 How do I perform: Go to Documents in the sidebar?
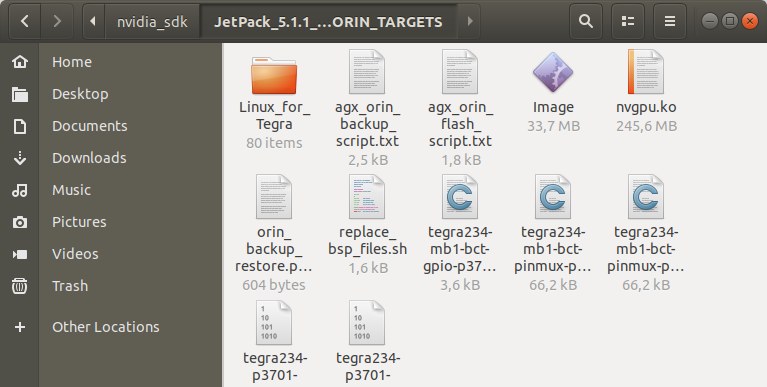click(x=90, y=126)
